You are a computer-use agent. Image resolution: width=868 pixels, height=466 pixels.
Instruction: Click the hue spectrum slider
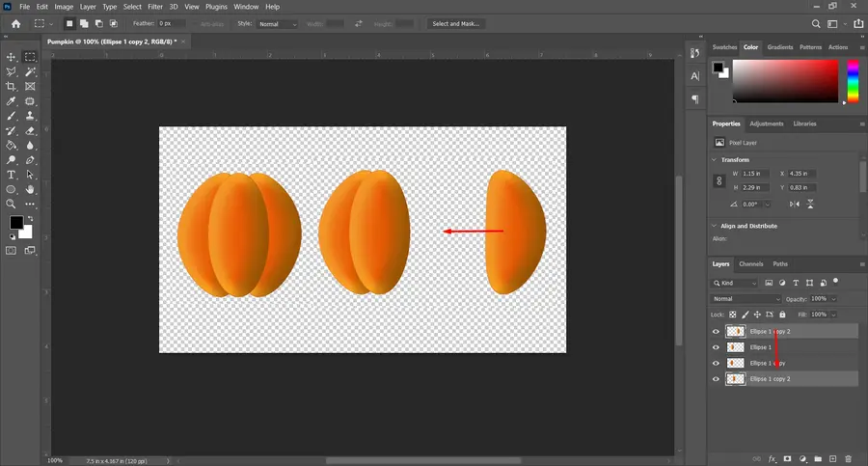pyautogui.click(x=854, y=81)
